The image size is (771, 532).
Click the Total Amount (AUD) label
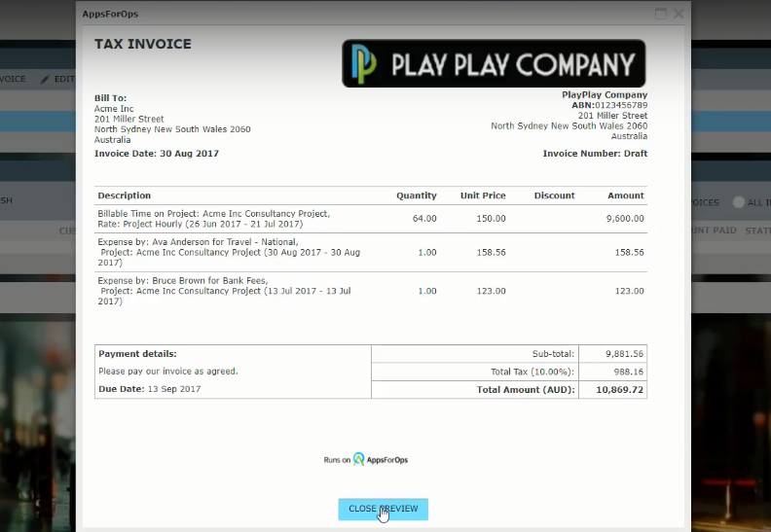pyautogui.click(x=526, y=390)
